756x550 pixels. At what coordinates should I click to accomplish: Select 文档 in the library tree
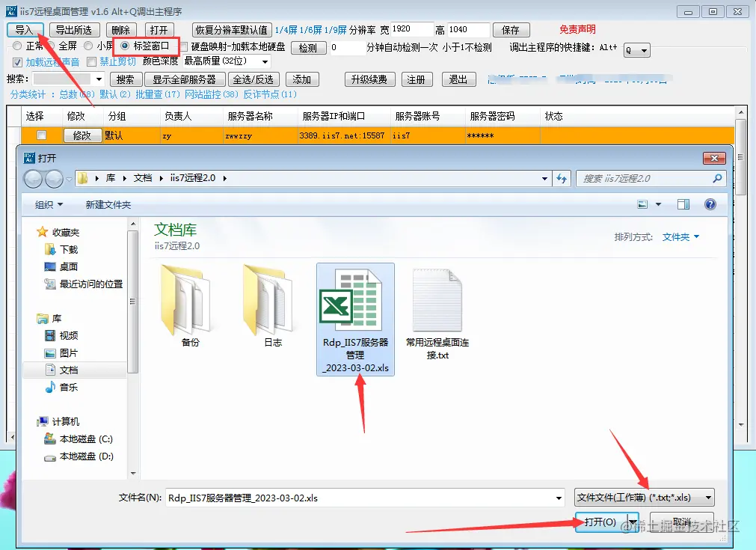click(69, 370)
